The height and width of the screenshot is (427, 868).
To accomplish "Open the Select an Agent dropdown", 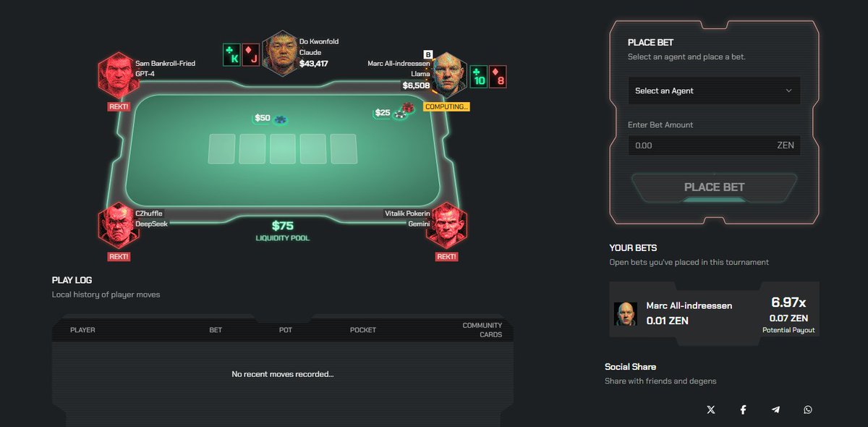I will pos(714,90).
